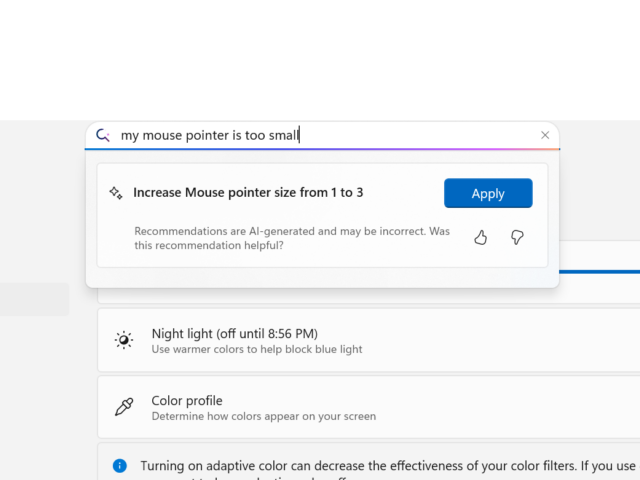Give thumbs down to the recommendation

[x=517, y=237]
